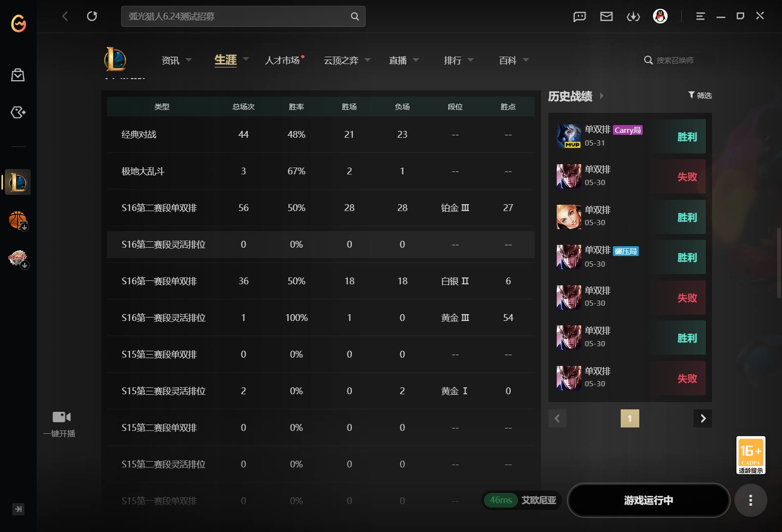Expand the 生涯 dropdown arrow

(x=246, y=59)
